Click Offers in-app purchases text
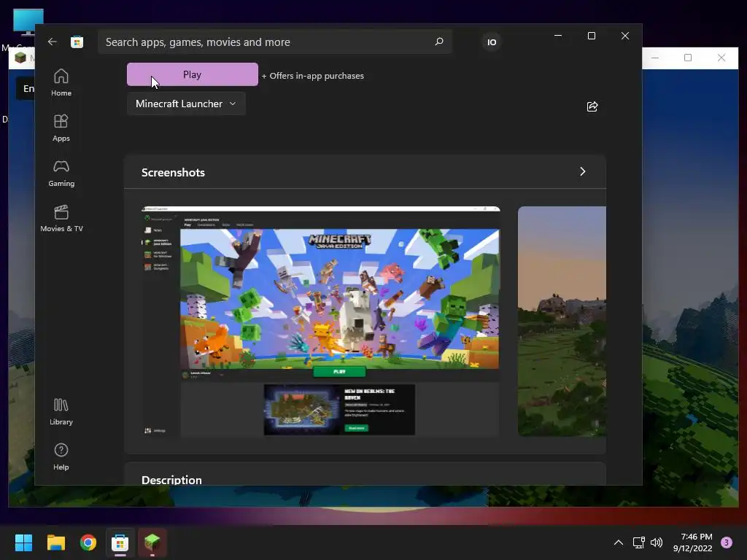 pos(312,76)
